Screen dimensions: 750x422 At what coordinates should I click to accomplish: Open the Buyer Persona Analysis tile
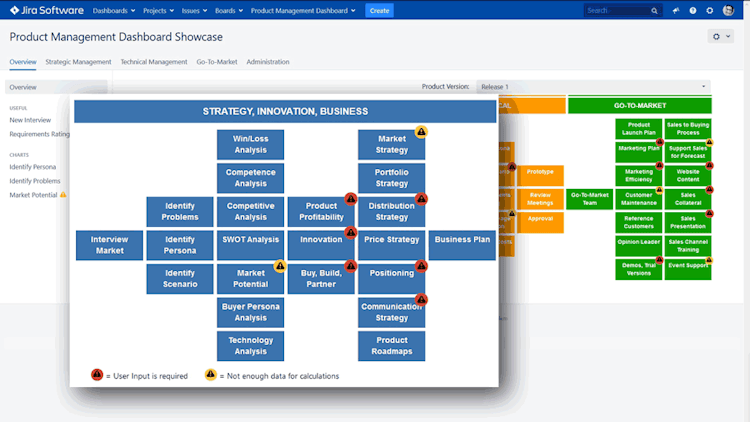click(x=250, y=312)
